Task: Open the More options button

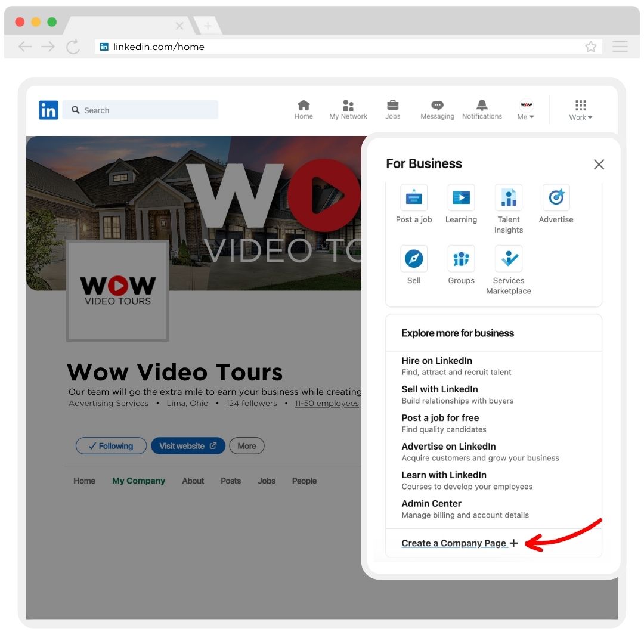Action: pyautogui.click(x=247, y=445)
